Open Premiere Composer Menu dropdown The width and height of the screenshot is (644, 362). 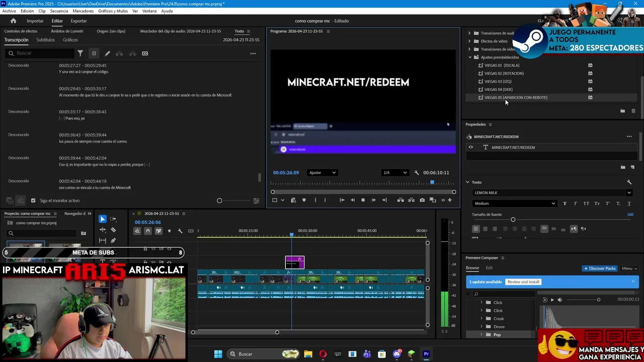coord(629,268)
